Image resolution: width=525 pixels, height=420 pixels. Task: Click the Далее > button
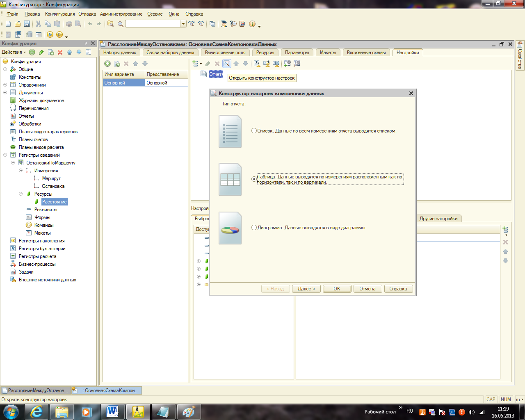pos(306,289)
